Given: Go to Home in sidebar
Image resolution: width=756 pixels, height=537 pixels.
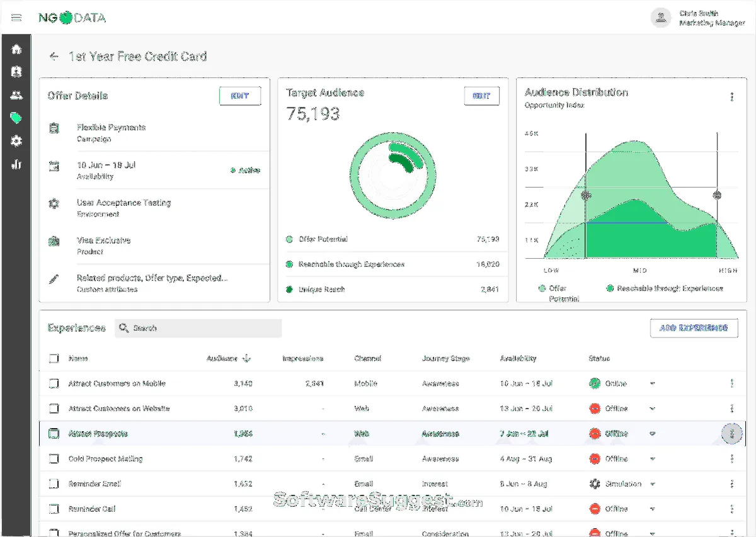Looking at the screenshot, I should coord(16,49).
